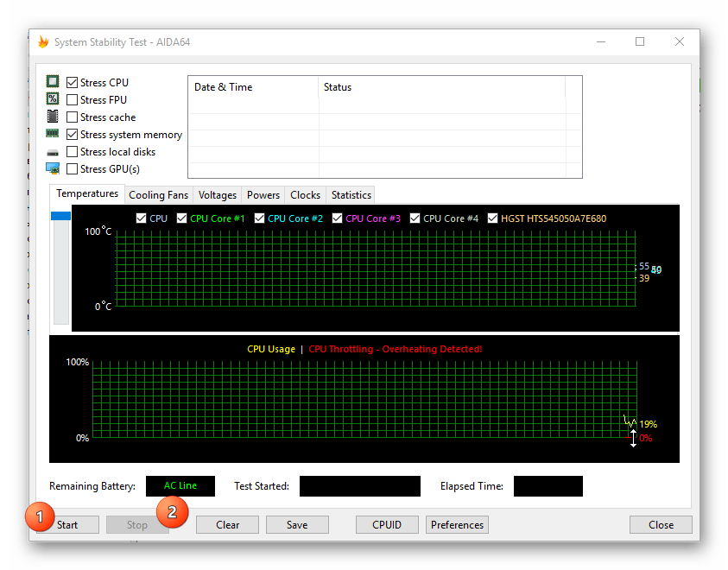Uncheck the Stress system memory option
Screen dimensions: 728x570
(72, 135)
